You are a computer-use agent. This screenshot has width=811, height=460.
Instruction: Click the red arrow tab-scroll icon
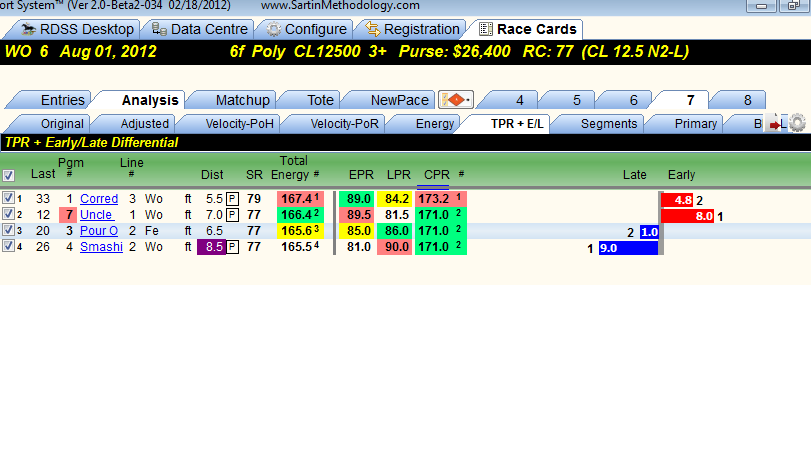coord(774,124)
